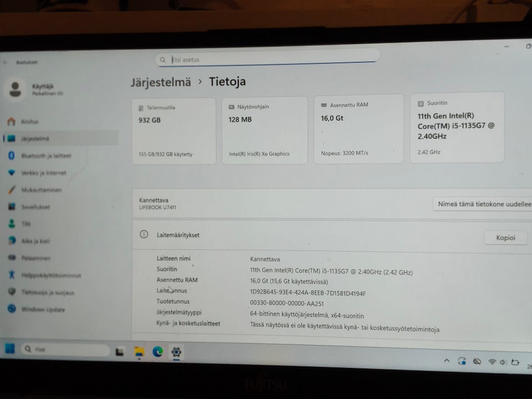532x399 pixels.
Task: Open Task View on the taskbar
Action: pyautogui.click(x=120, y=351)
